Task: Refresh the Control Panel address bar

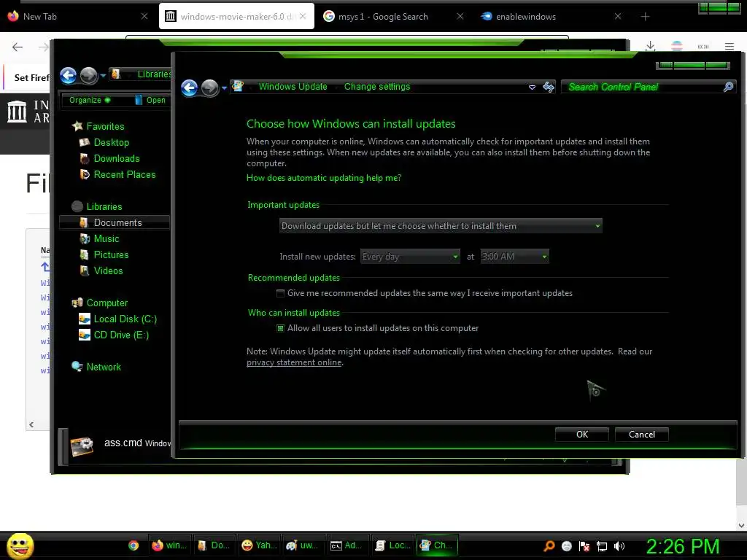Action: pyautogui.click(x=549, y=87)
